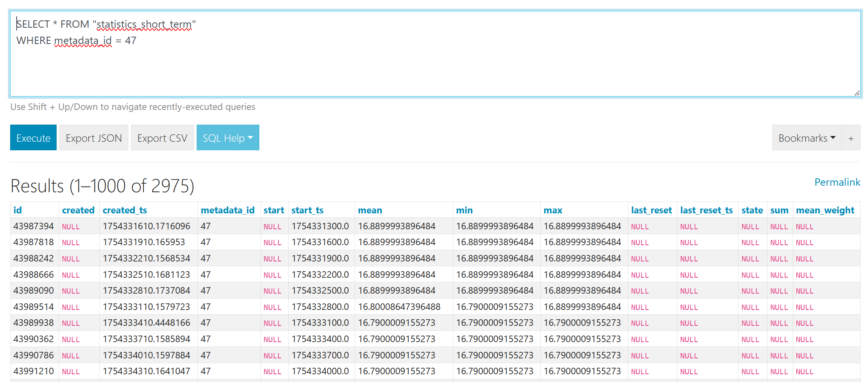Export query results as JSON
868x382 pixels.
(93, 137)
